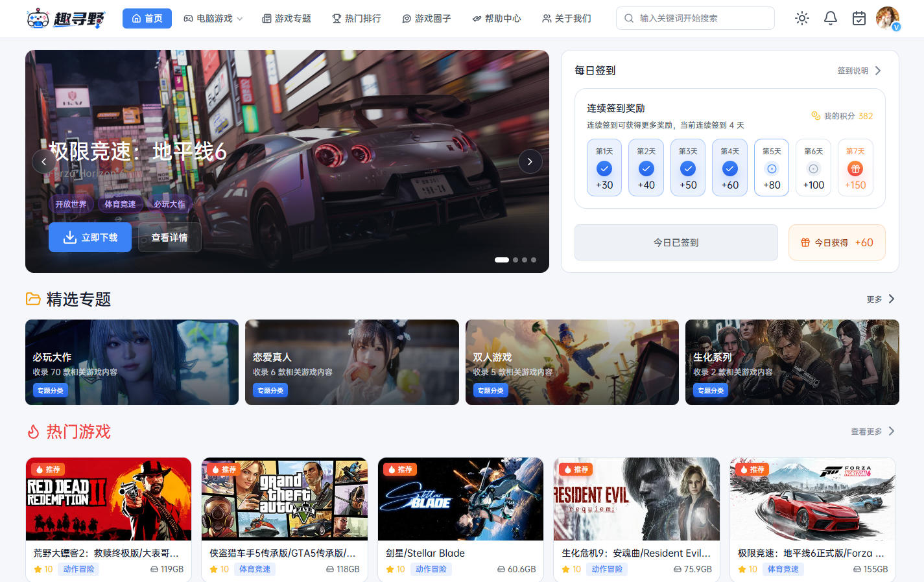
Task: Jump to first carousel indicator dot
Action: 502,260
